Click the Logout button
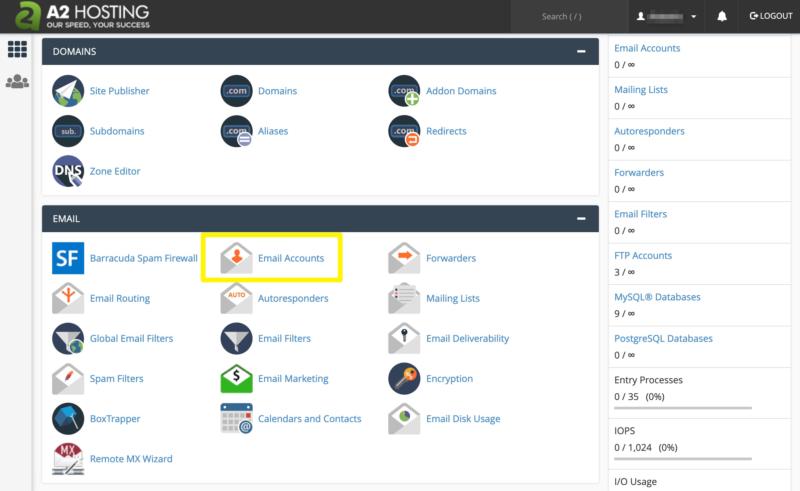800x491 pixels. [x=770, y=17]
